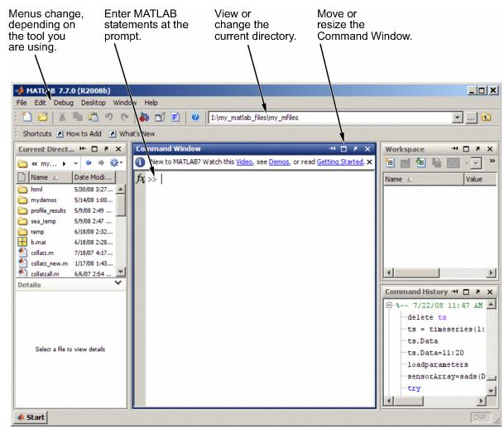Select the collatz_new.m file

point(49,263)
